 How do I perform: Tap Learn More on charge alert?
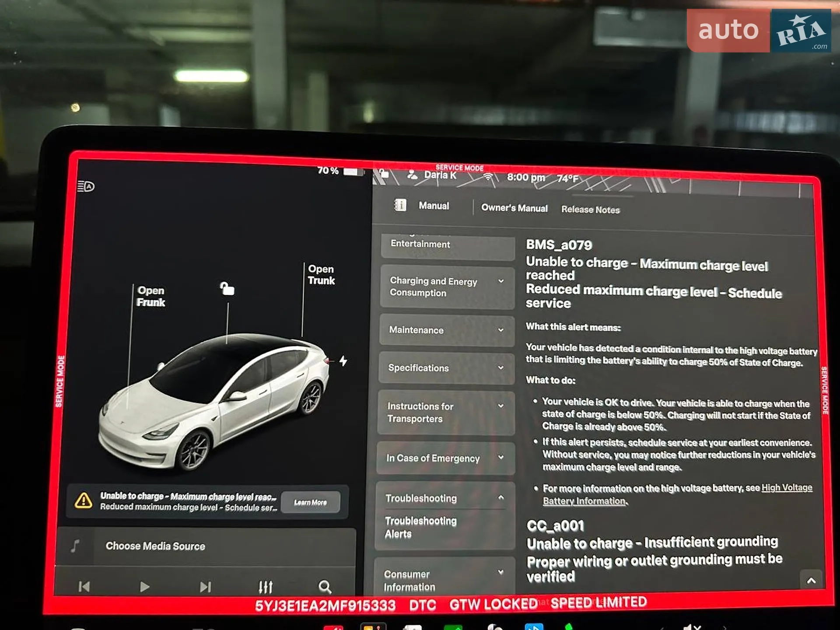coord(310,502)
